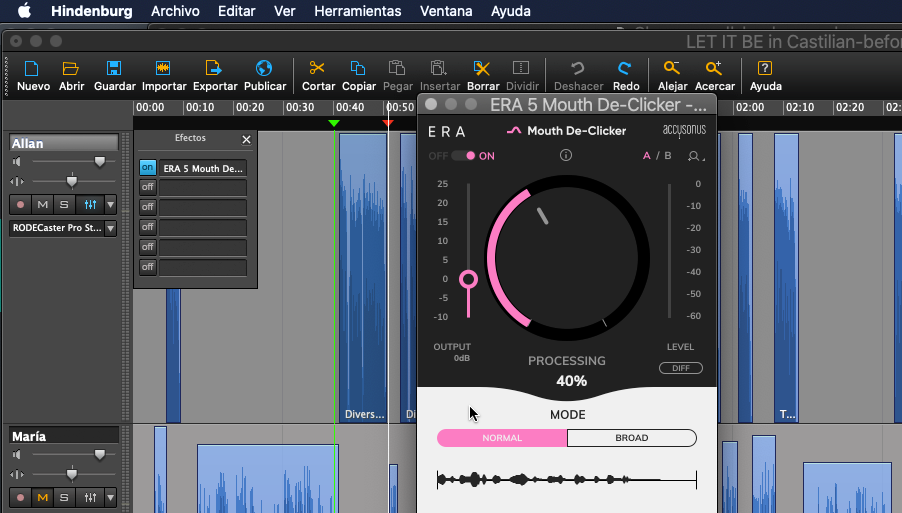This screenshot has height=513, width=902.
Task: Open the Herramientas menu
Action: coord(357,11)
